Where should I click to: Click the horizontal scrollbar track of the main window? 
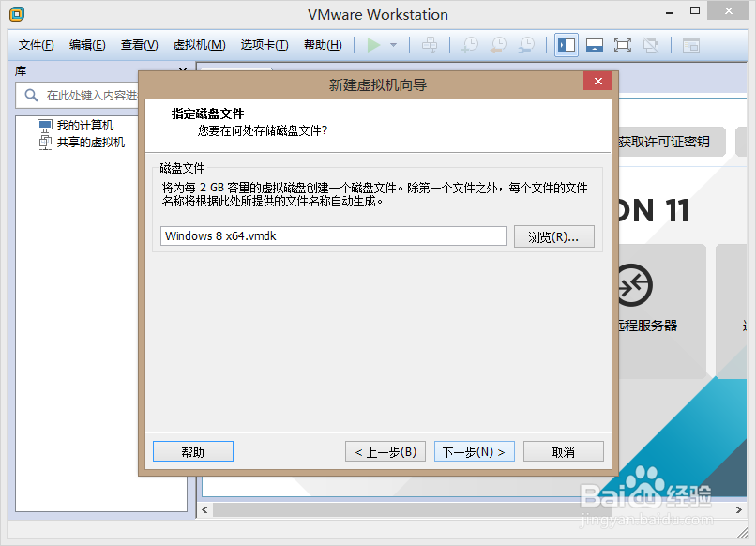pyautogui.click(x=473, y=509)
